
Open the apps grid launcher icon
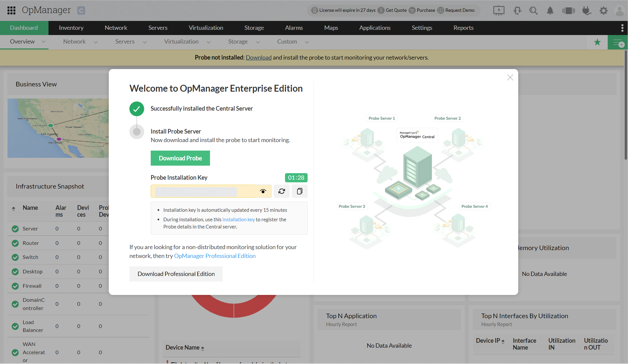click(11, 10)
